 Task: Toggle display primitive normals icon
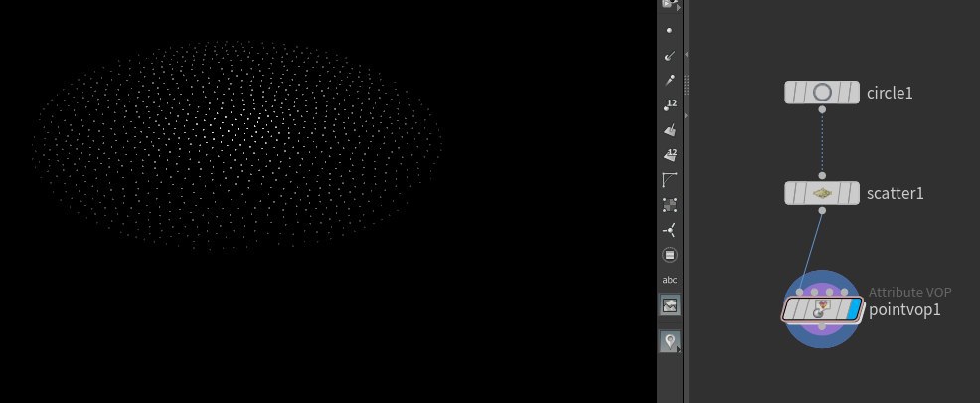pyautogui.click(x=669, y=130)
